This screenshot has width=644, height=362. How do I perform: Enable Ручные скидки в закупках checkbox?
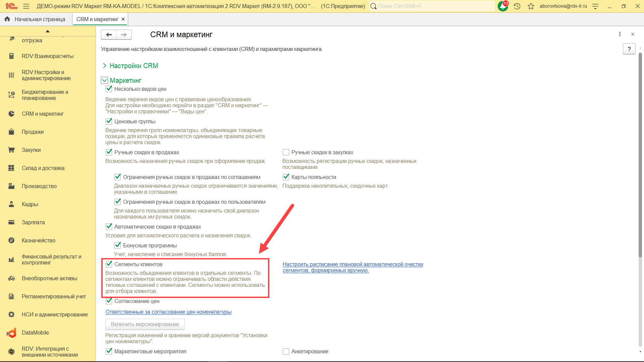point(286,153)
